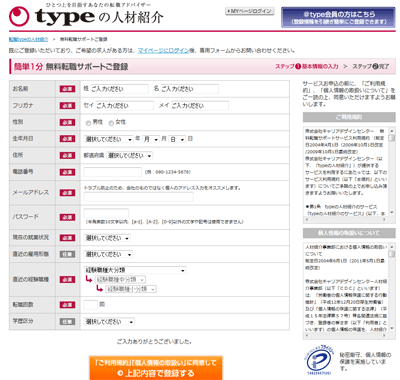Open the 経験職種小分類 dropdown

(131, 289)
